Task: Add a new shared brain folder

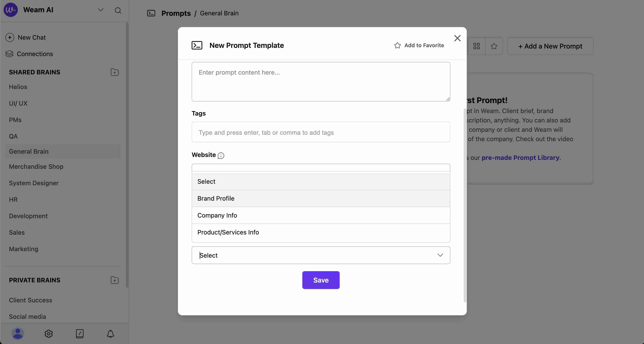Action: tap(114, 72)
